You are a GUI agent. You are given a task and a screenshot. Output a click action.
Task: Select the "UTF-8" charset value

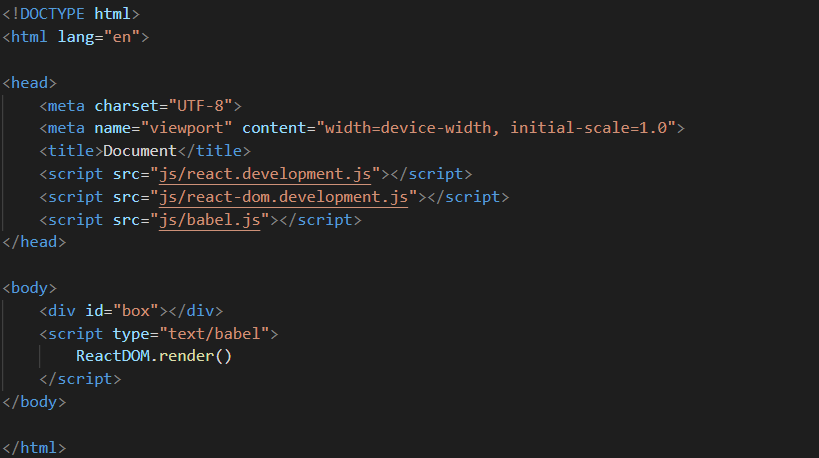click(x=204, y=105)
